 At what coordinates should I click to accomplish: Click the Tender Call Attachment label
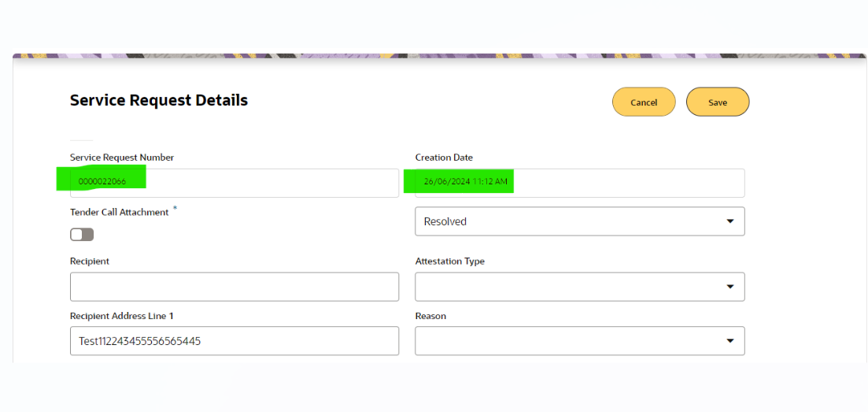coord(120,213)
